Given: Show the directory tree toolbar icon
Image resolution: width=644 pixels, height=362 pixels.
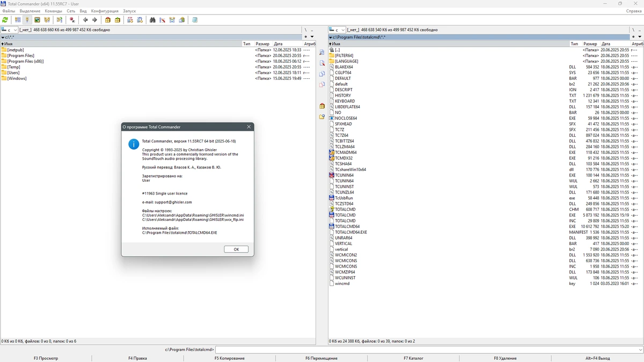Looking at the screenshot, I should coord(47,20).
